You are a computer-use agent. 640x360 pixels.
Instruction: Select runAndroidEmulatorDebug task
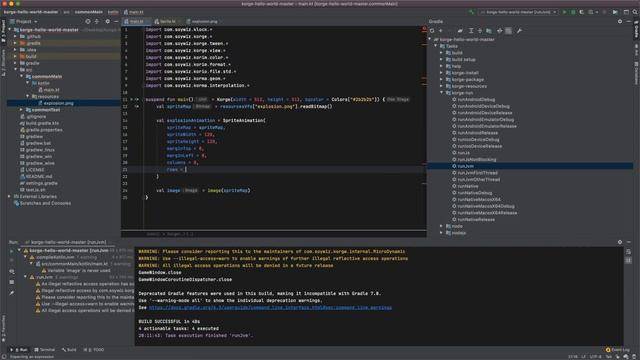tap(486, 119)
